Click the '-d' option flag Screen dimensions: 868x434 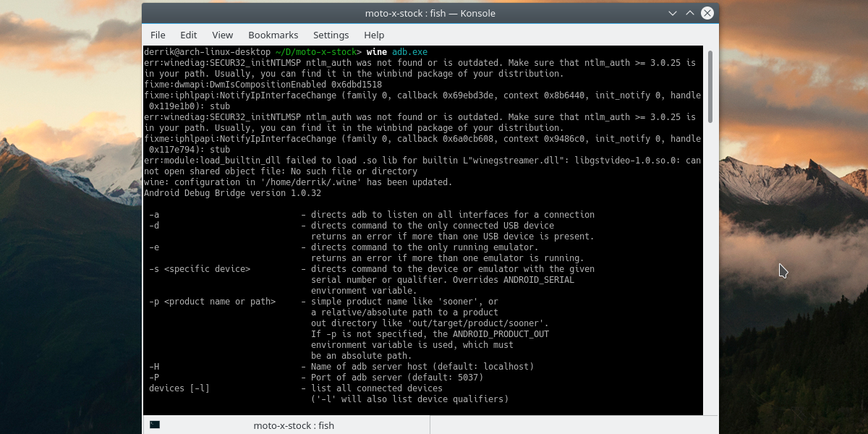tap(154, 226)
